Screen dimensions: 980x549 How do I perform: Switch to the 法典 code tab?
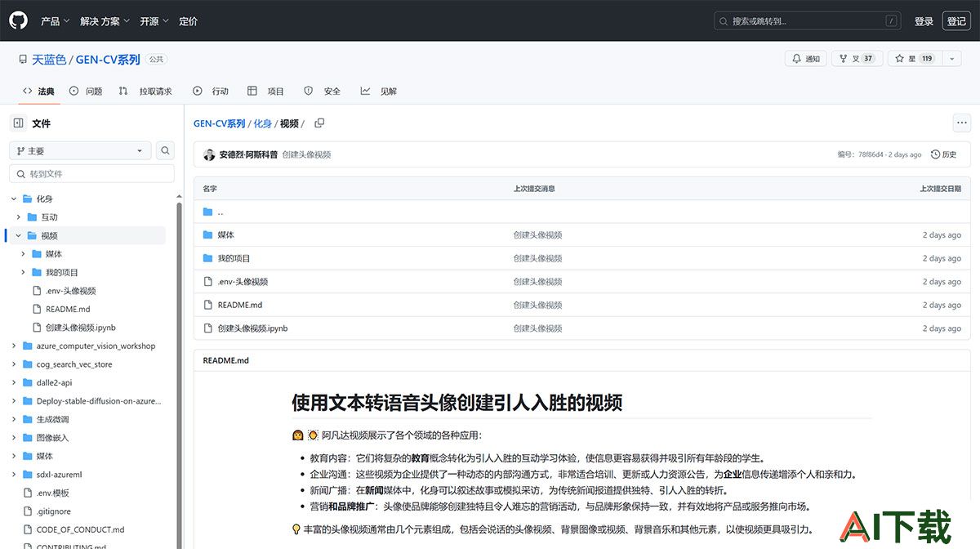coord(38,91)
